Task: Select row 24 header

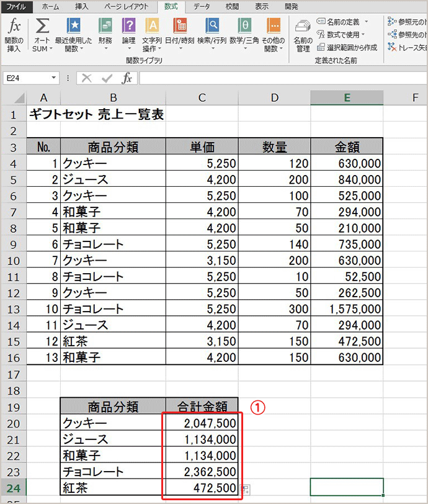Action: (14, 488)
